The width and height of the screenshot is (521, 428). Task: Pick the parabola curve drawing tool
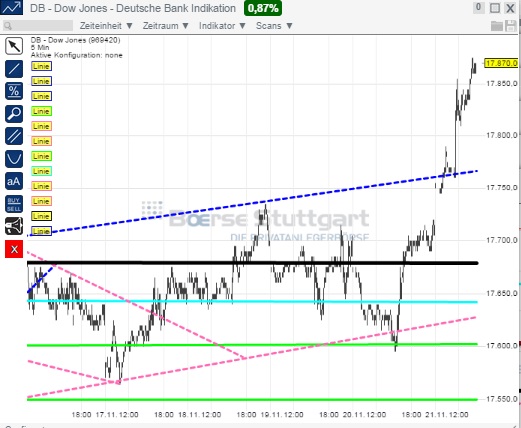(14, 159)
